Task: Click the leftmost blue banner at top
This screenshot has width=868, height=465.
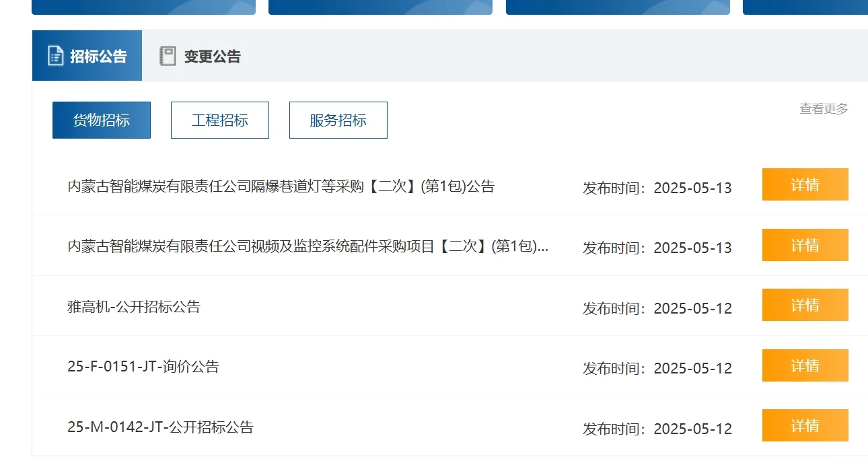Action: point(143,7)
